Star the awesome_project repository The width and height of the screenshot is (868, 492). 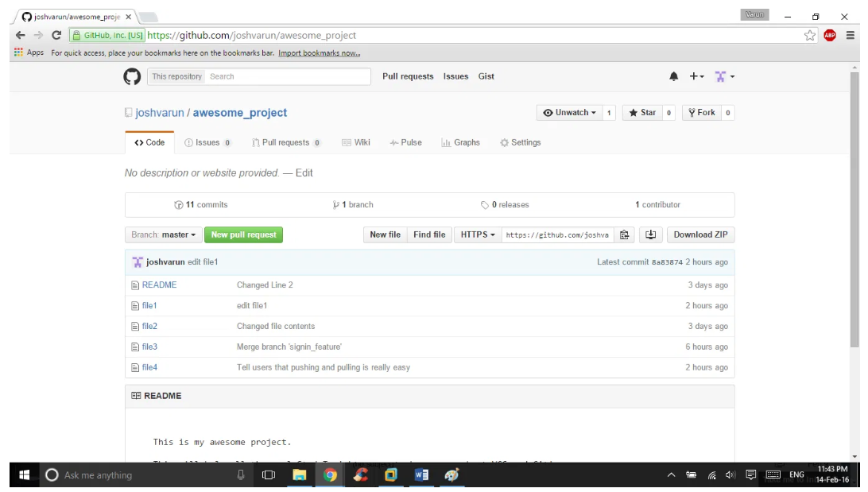pyautogui.click(x=642, y=113)
